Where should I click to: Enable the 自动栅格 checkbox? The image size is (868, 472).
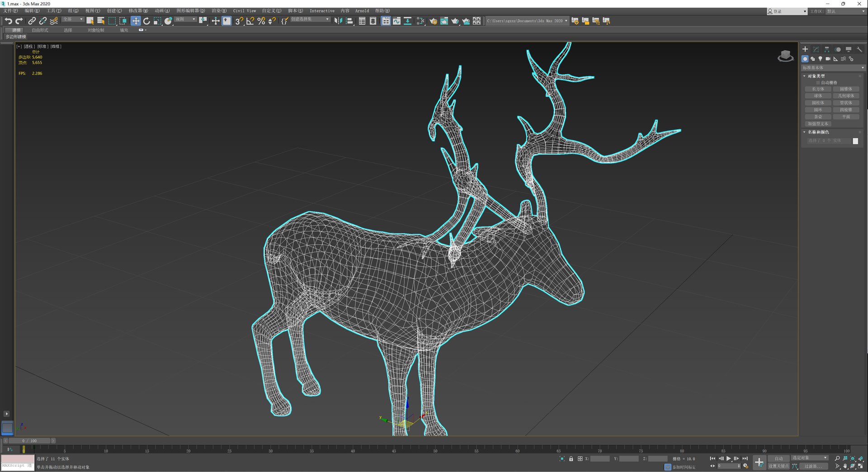[818, 83]
